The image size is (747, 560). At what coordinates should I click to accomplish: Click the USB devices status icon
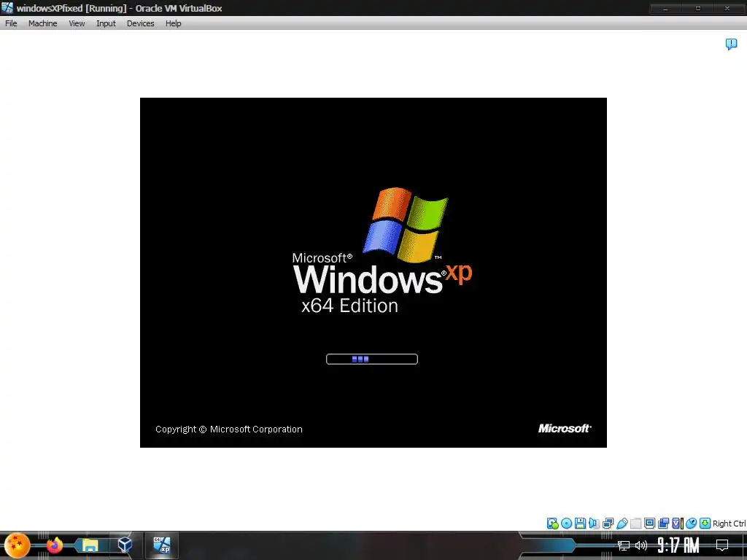click(622, 524)
